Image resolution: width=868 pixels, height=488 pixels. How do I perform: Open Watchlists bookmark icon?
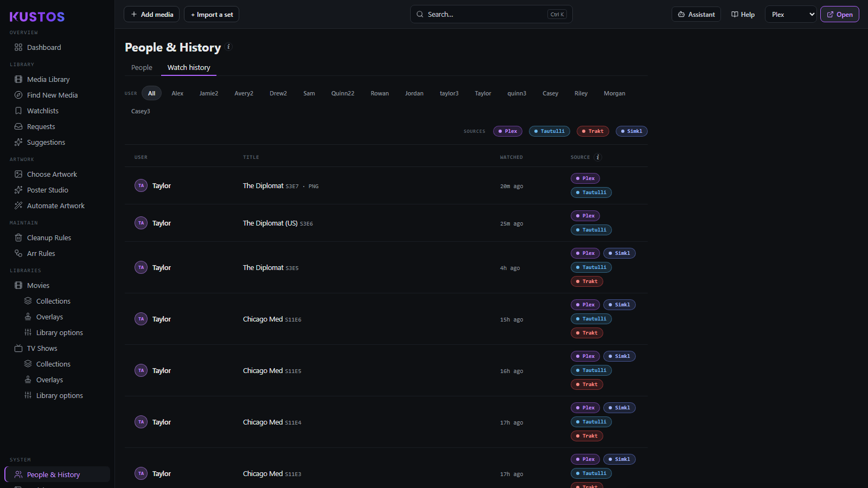pyautogui.click(x=18, y=111)
